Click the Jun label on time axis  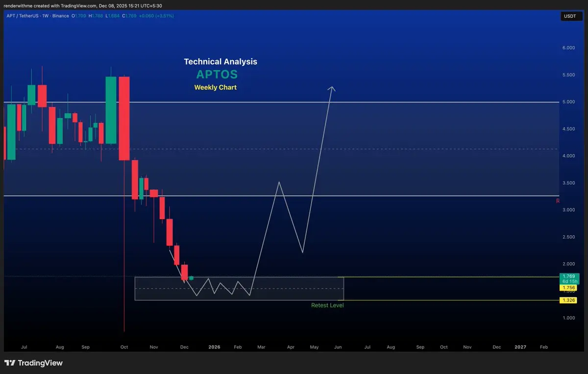click(x=338, y=347)
